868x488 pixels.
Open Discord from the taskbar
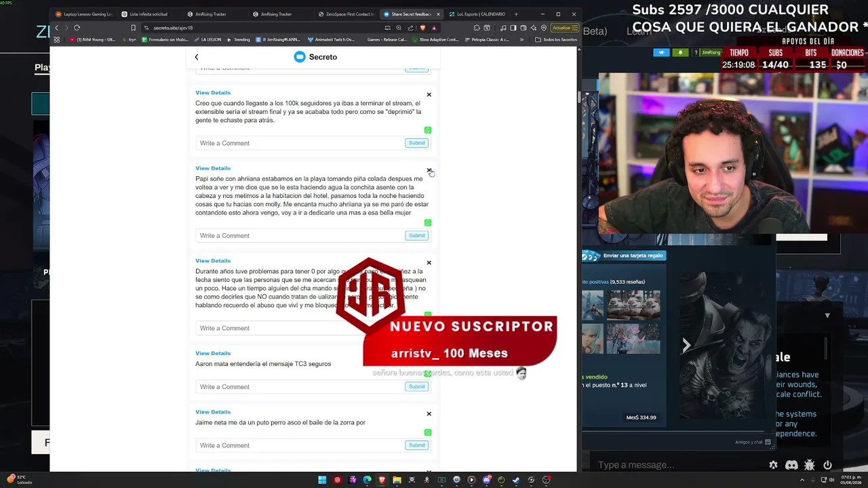(486, 480)
